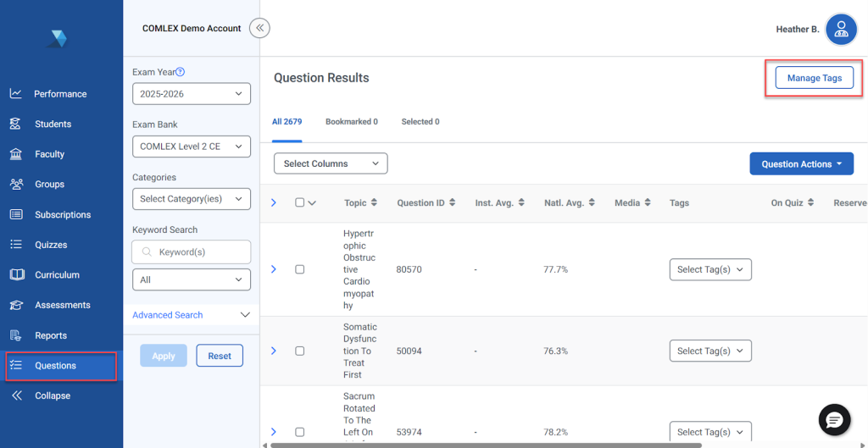Screen dimensions: 868x448
Task: Click the sidebar collapse double-chevron button
Action: [259, 28]
